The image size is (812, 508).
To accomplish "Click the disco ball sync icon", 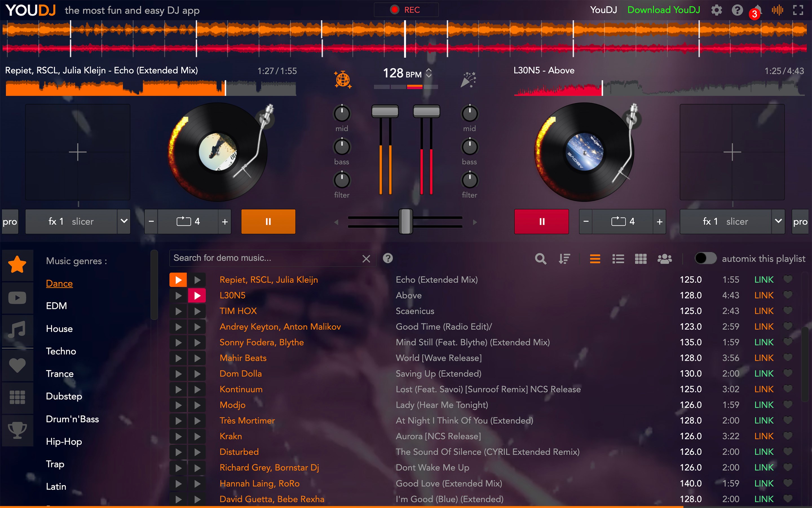I will point(343,80).
